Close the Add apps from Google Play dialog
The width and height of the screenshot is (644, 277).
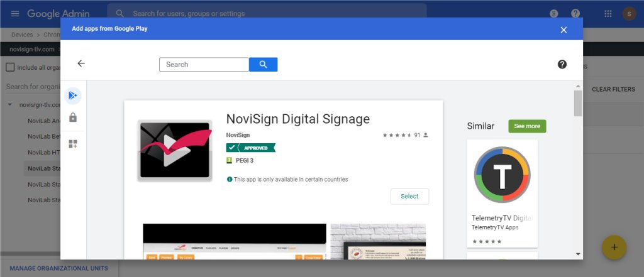tap(563, 30)
